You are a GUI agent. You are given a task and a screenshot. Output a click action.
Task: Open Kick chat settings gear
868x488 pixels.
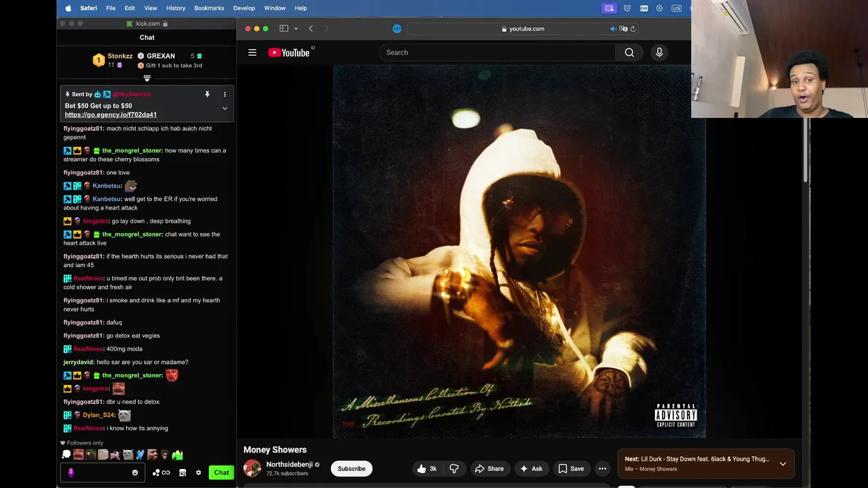(x=198, y=472)
